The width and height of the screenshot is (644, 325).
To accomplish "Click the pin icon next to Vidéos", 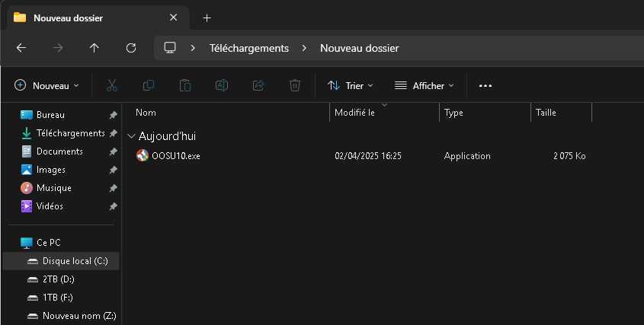I will coord(114,206).
